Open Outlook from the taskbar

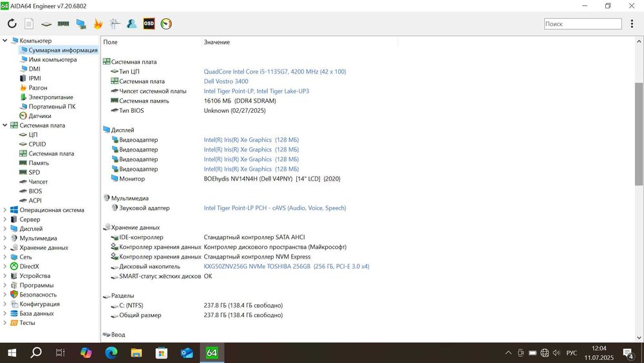(187, 353)
